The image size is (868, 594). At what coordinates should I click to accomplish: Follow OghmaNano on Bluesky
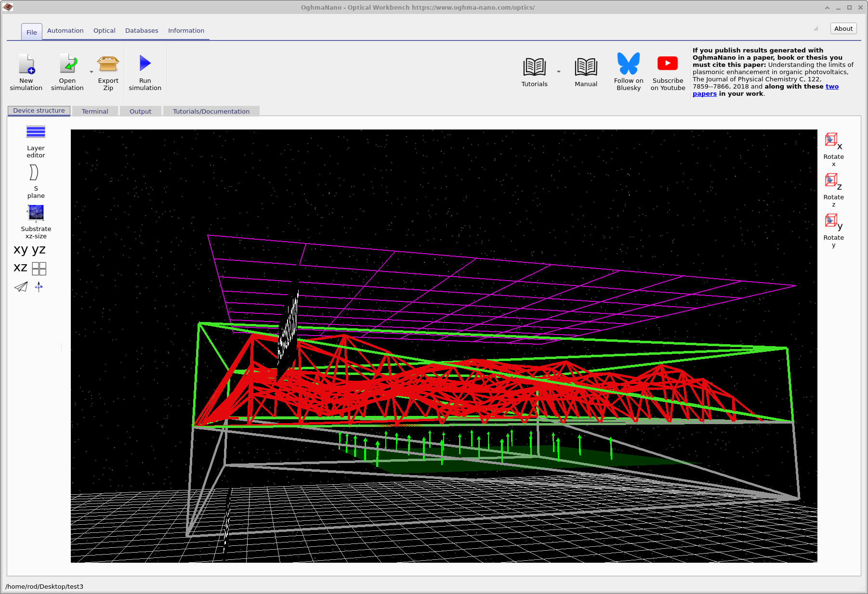[628, 71]
